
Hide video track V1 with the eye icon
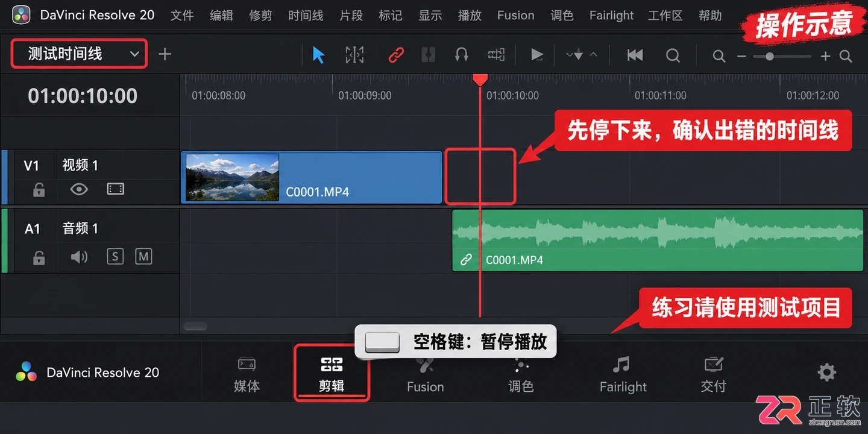(x=79, y=189)
